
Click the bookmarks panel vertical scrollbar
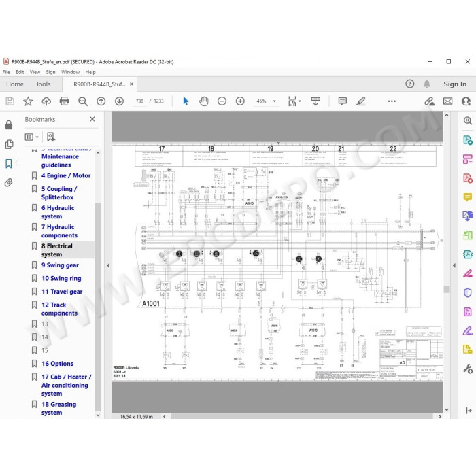98,307
